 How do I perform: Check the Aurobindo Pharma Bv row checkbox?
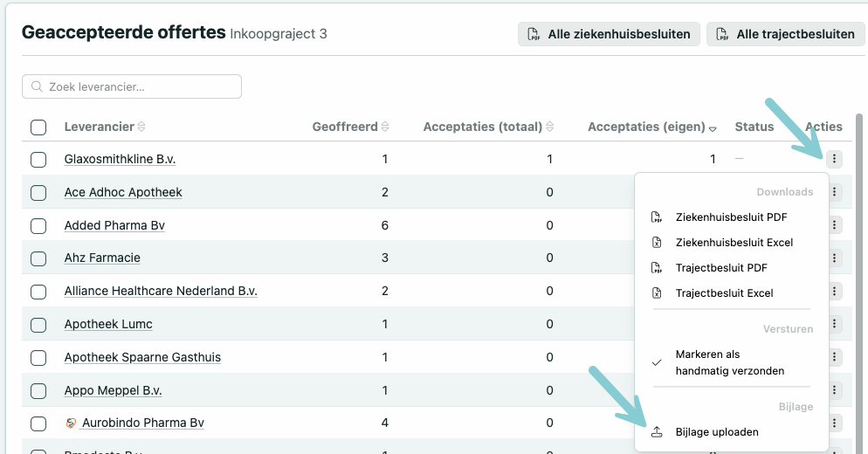(38, 424)
